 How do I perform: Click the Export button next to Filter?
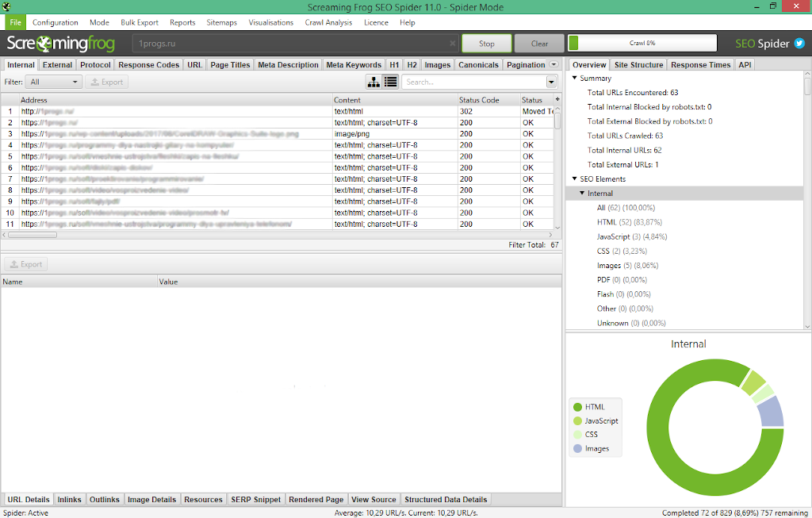tap(107, 82)
